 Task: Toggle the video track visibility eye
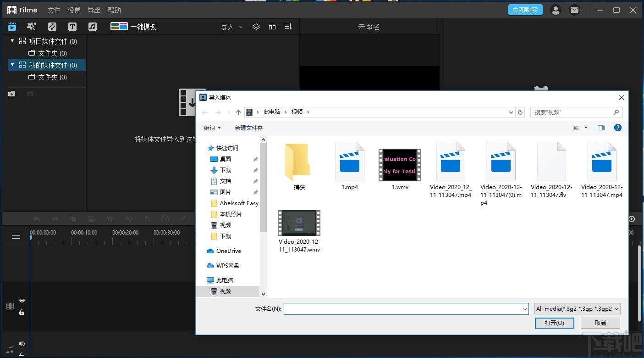click(22, 300)
